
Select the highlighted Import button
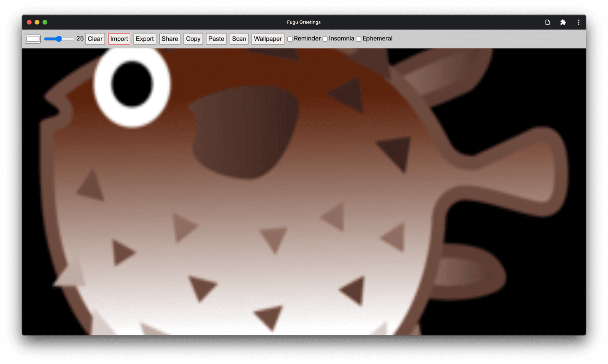point(119,39)
